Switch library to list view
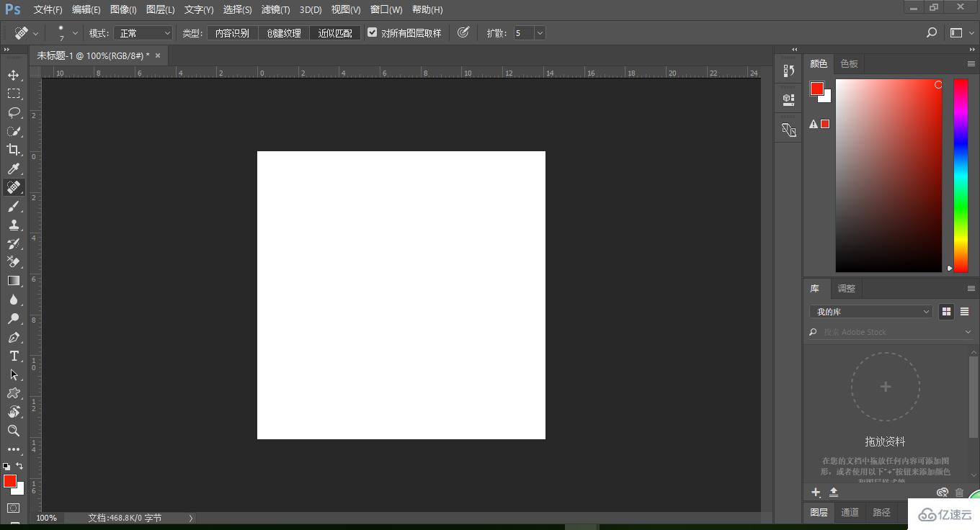Viewport: 980px width, 530px height. point(964,312)
